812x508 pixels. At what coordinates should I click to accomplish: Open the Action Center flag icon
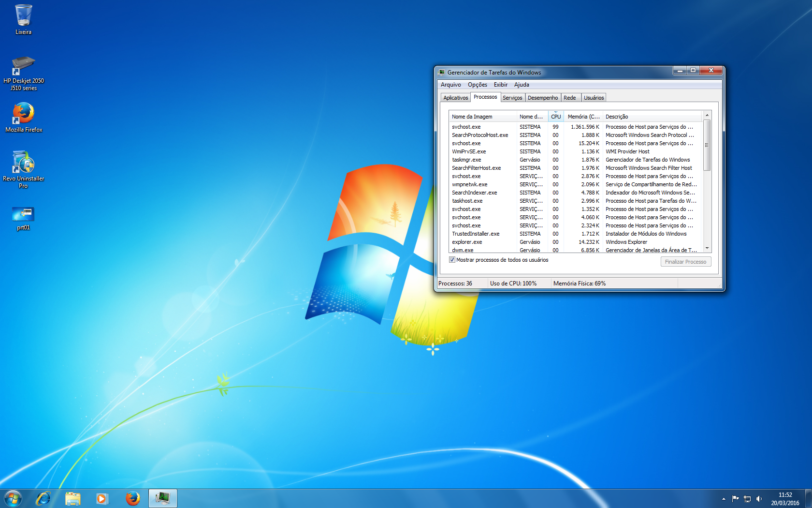pos(735,499)
